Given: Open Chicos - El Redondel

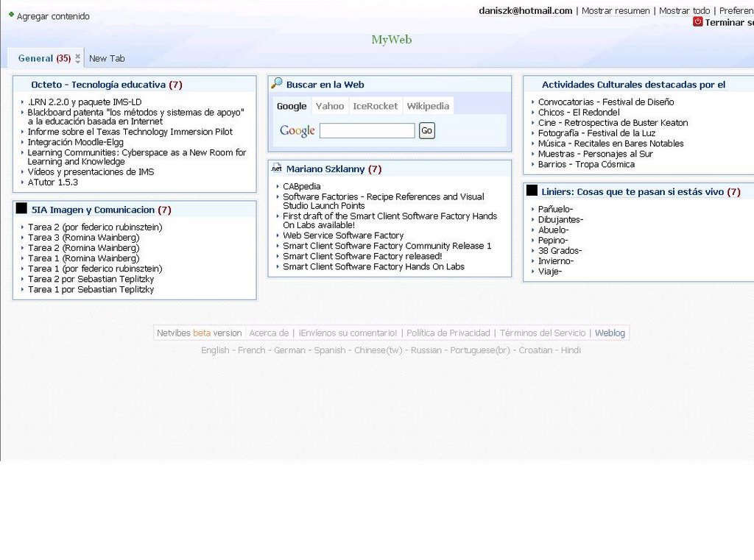Looking at the screenshot, I should [x=579, y=113].
